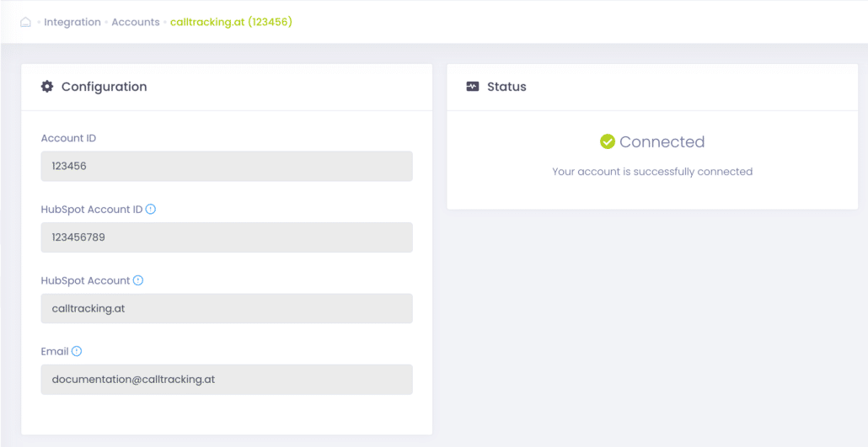The image size is (868, 447).
Task: Click the Status activity monitor icon
Action: coord(473,87)
